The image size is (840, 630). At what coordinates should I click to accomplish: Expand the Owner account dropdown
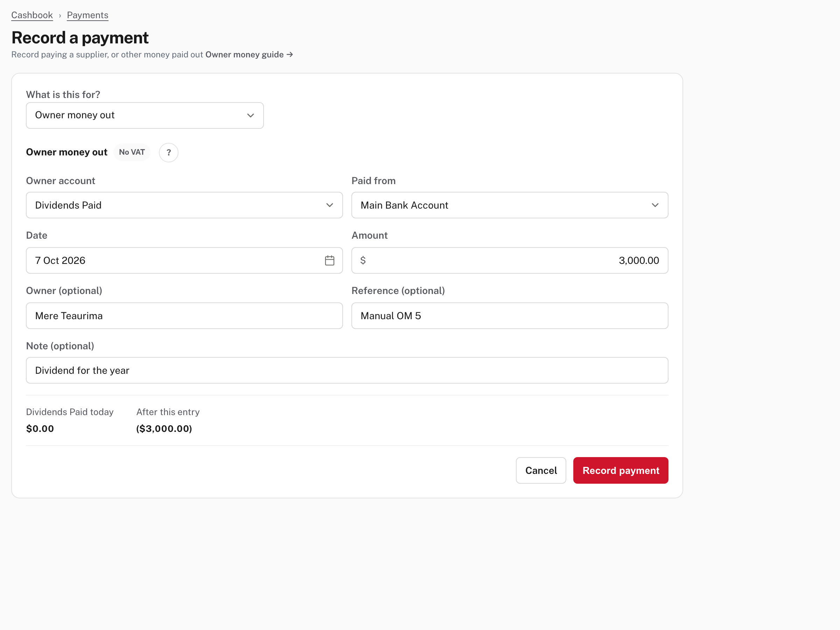pyautogui.click(x=184, y=205)
